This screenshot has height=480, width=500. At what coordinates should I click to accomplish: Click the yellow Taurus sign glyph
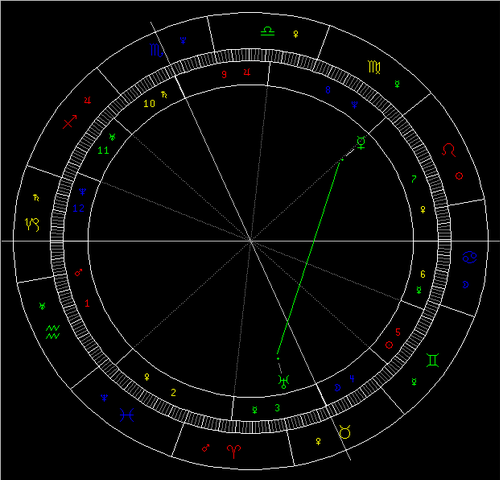tap(345, 432)
